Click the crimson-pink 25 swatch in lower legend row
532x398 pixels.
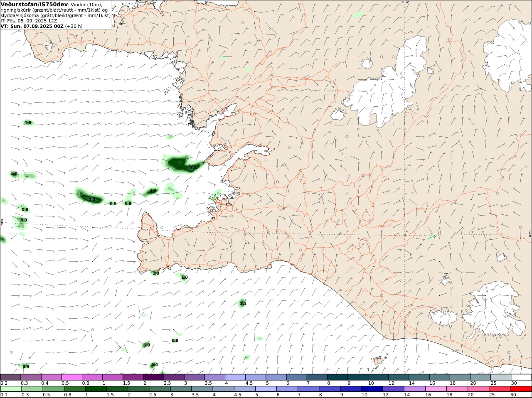pos(500,389)
